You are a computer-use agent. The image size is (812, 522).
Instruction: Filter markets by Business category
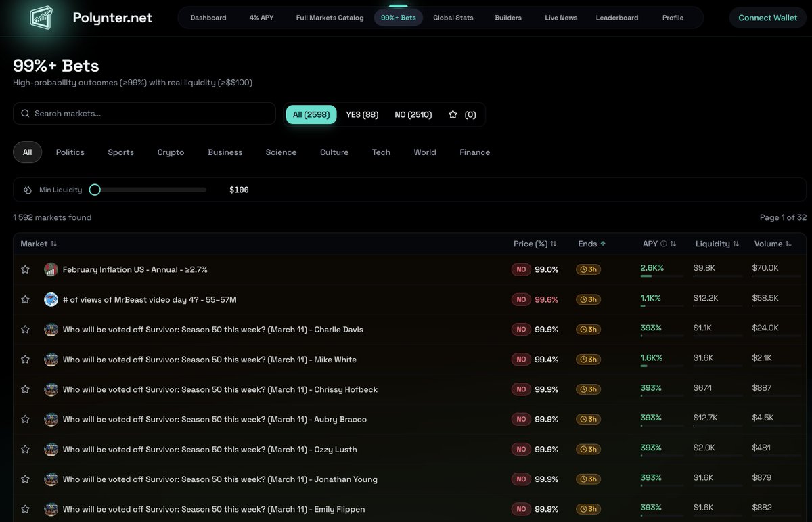point(225,152)
